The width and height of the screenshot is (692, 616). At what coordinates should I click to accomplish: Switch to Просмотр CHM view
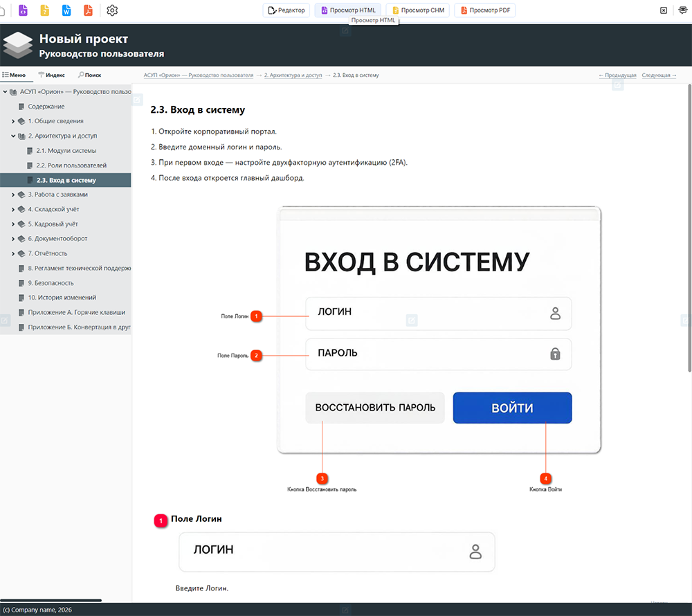point(418,10)
